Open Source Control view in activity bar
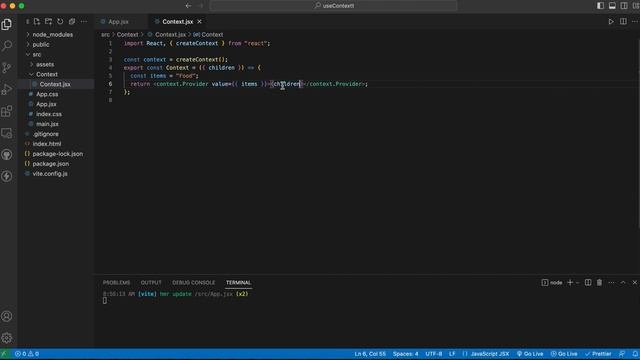The height and width of the screenshot is (360, 640). tap(7, 68)
